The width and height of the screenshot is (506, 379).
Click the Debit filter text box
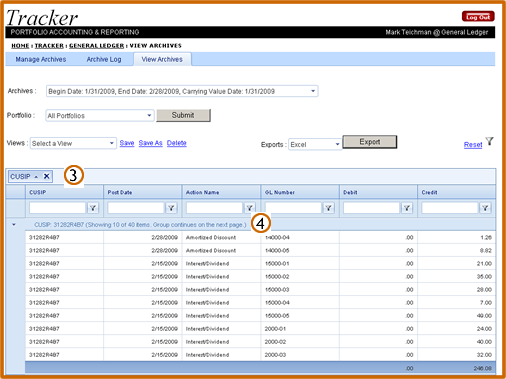click(x=371, y=208)
